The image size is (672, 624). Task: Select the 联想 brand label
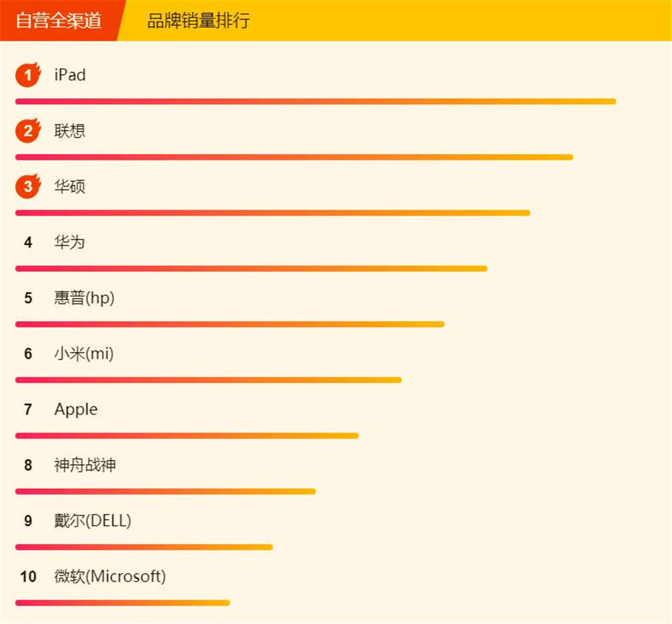[x=69, y=130]
